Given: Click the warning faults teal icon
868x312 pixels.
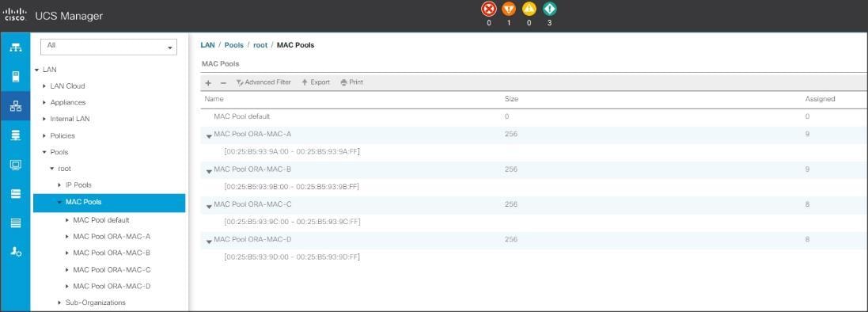Looking at the screenshot, I should pyautogui.click(x=549, y=9).
